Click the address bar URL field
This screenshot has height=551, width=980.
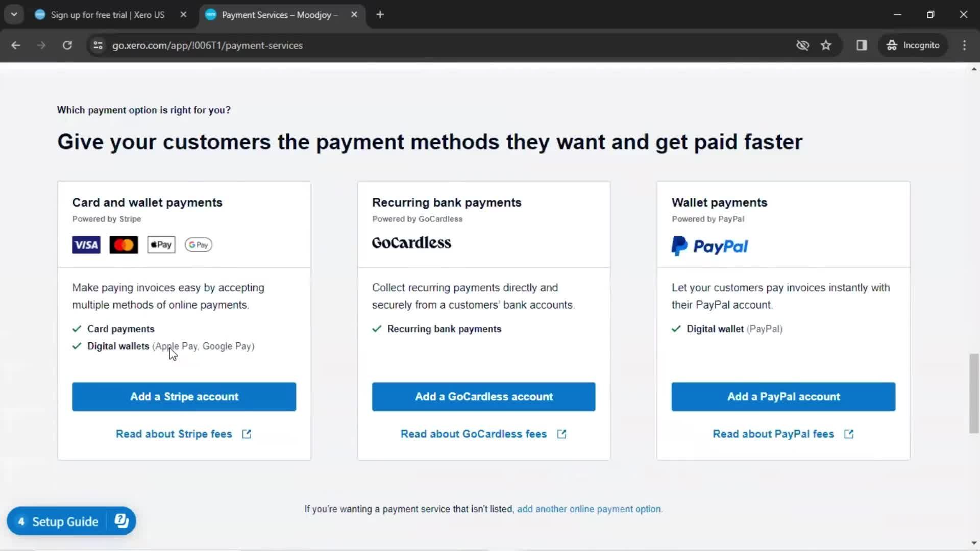point(207,45)
